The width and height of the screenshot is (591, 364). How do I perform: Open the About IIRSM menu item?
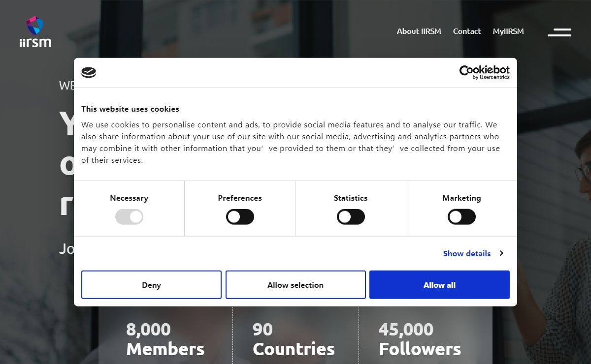coord(419,31)
